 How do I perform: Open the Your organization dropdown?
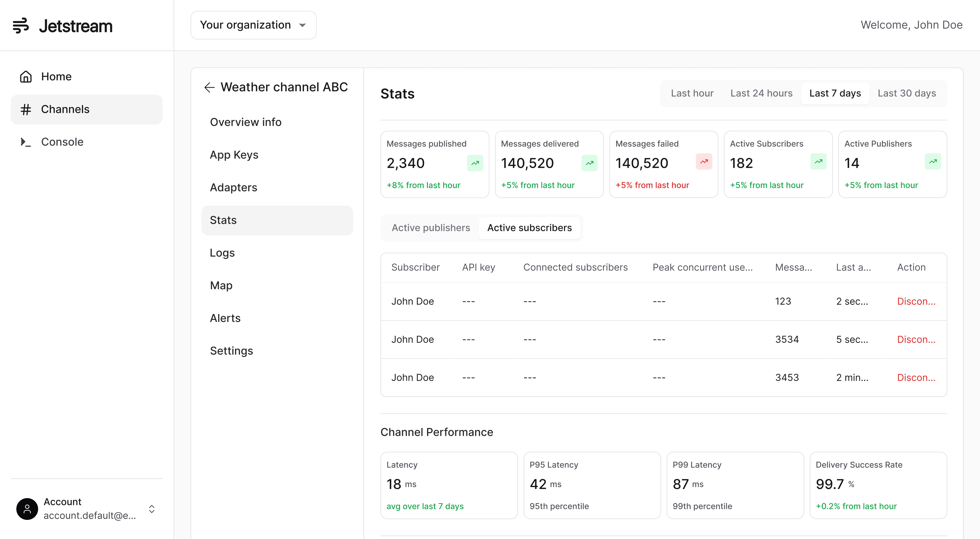pos(253,25)
